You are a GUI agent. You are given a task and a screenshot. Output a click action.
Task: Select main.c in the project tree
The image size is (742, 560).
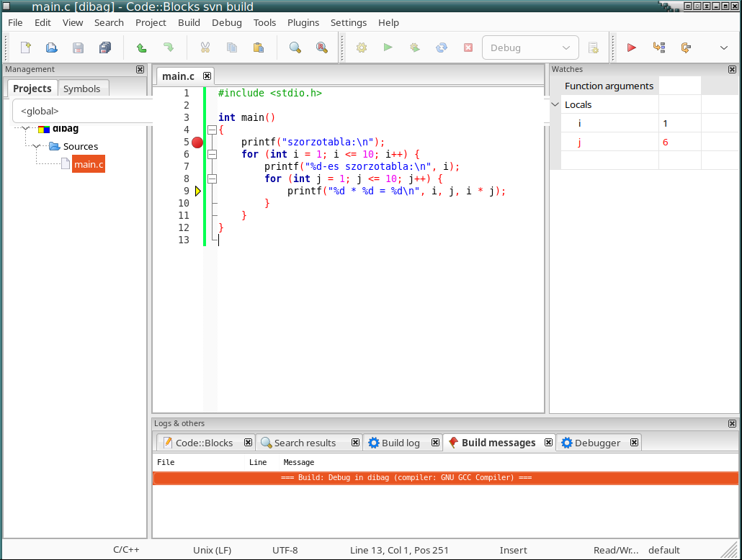click(x=89, y=164)
